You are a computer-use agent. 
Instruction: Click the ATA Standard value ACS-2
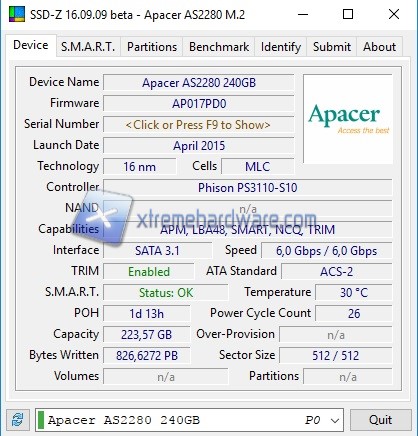(337, 272)
